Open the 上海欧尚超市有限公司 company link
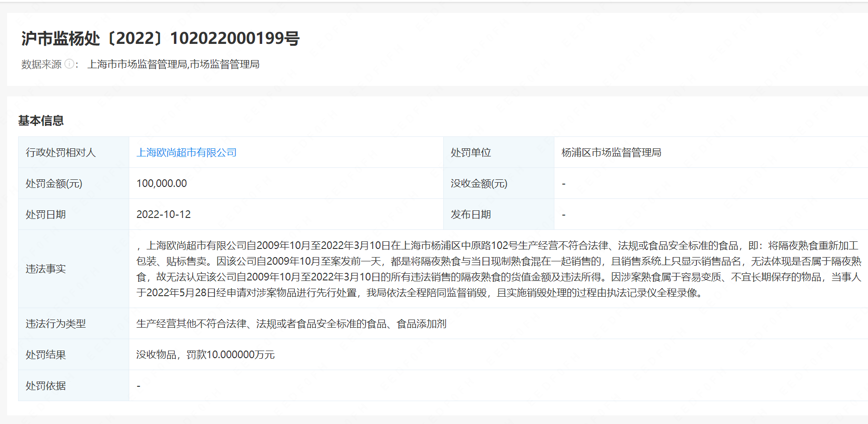This screenshot has width=868, height=424. point(186,153)
